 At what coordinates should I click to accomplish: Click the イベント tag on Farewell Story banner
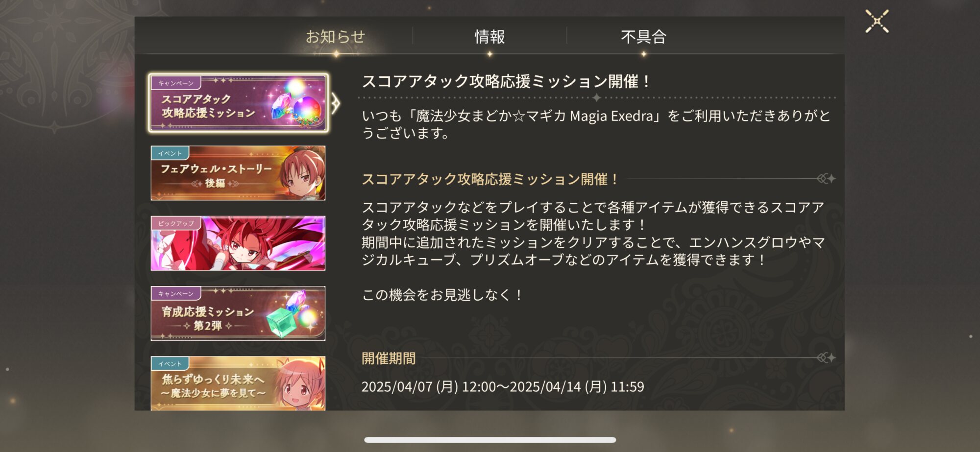170,153
